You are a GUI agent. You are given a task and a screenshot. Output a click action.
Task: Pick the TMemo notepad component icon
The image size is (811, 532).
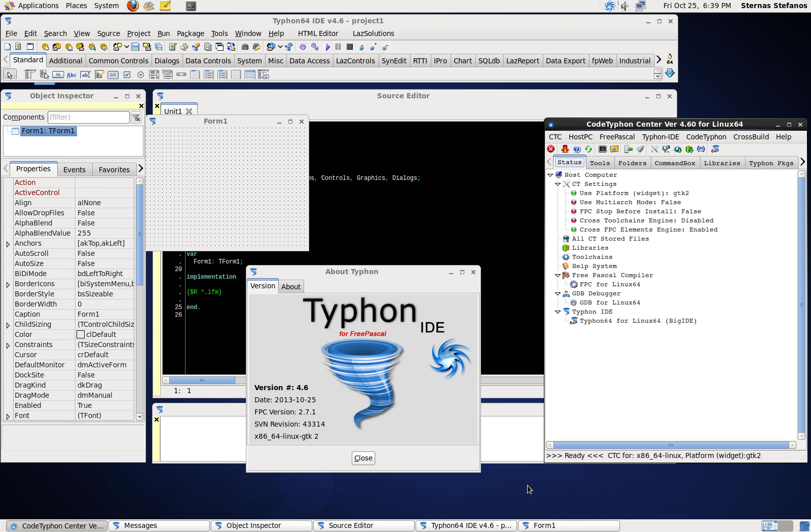[x=99, y=75]
